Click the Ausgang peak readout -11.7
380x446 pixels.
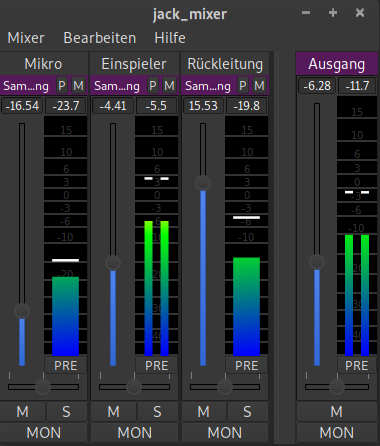(x=358, y=86)
